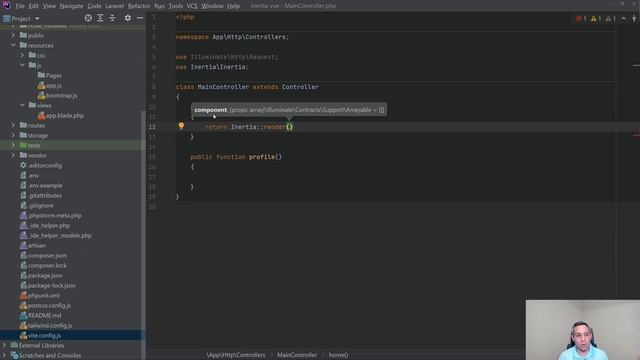Open the File menu
This screenshot has width=640, height=360.
[x=20, y=6]
